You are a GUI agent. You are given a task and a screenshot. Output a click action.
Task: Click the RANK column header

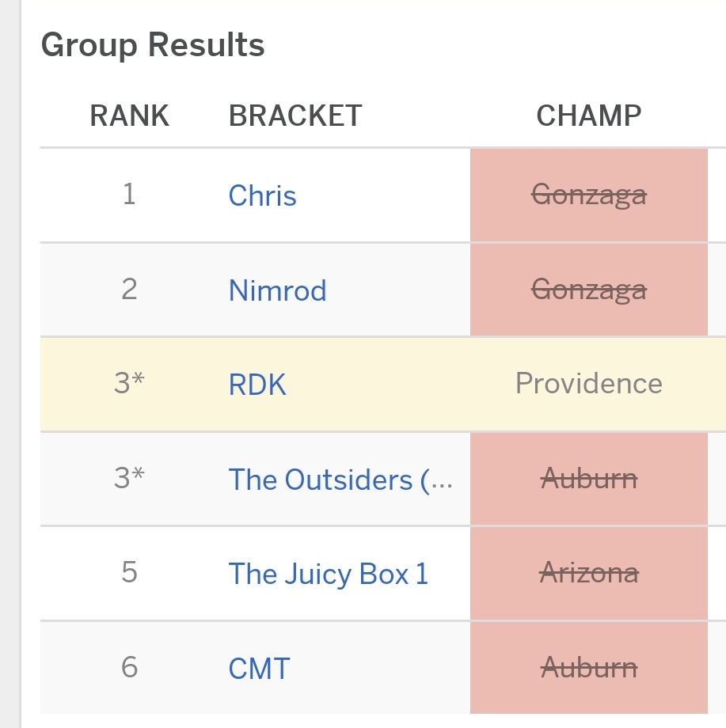coord(129,116)
